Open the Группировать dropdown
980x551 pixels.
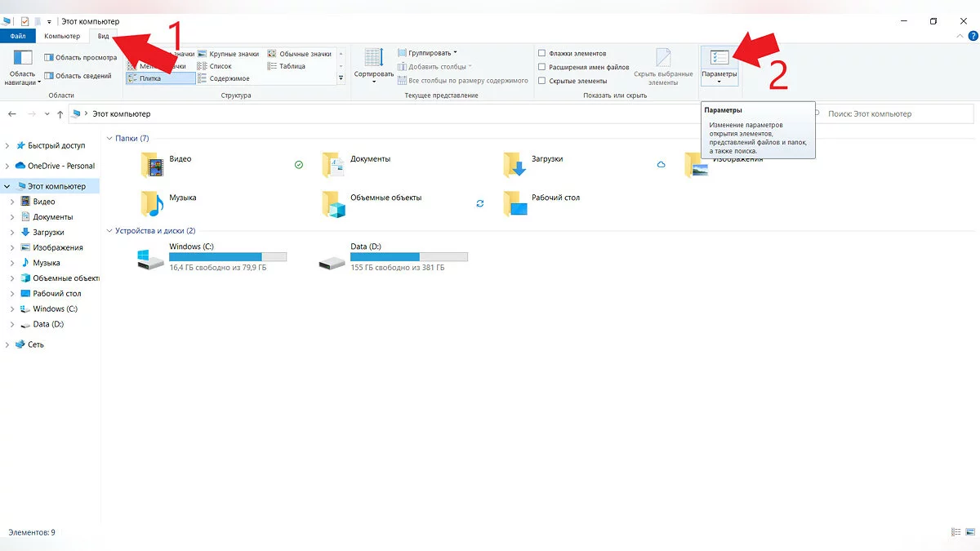click(x=428, y=53)
